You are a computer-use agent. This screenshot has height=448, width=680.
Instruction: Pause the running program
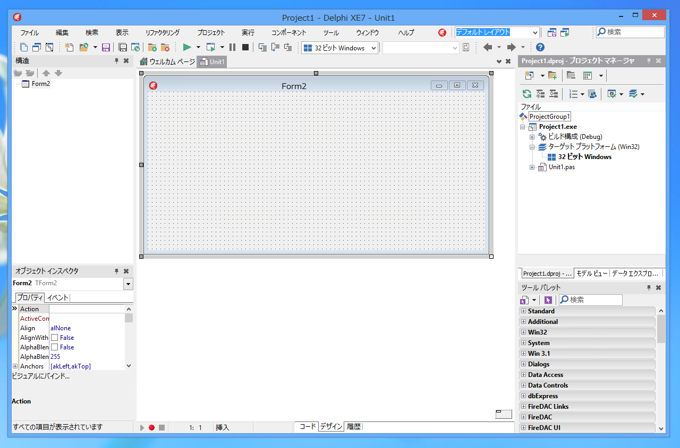[x=232, y=47]
